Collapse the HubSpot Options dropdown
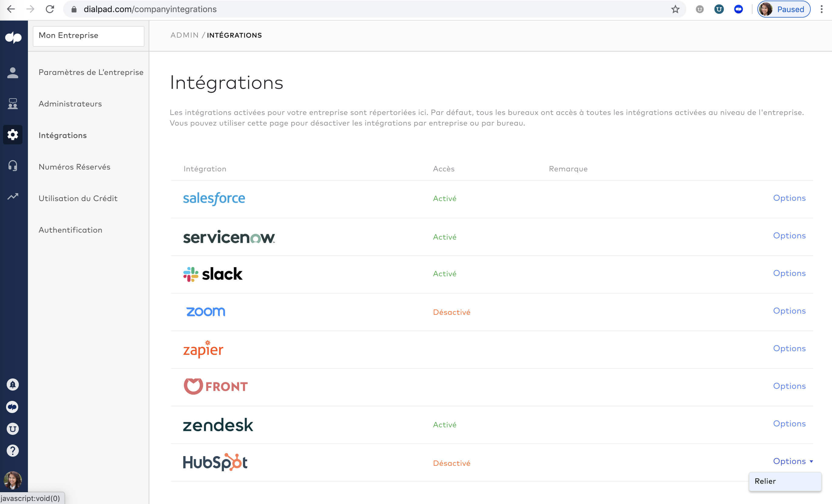 [793, 461]
